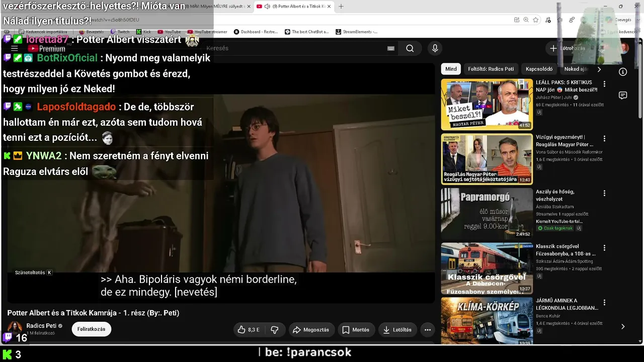Open the LEÁLL PAKS video thumbnail

[x=487, y=105]
